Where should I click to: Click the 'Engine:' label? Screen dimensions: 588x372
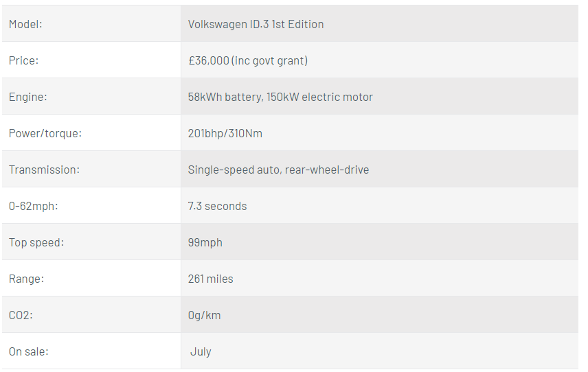point(27,97)
